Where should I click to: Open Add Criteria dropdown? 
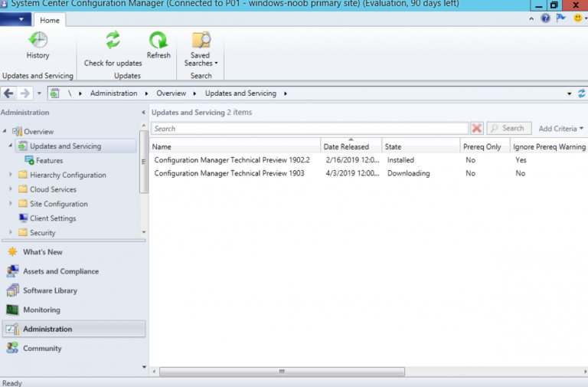(x=561, y=129)
